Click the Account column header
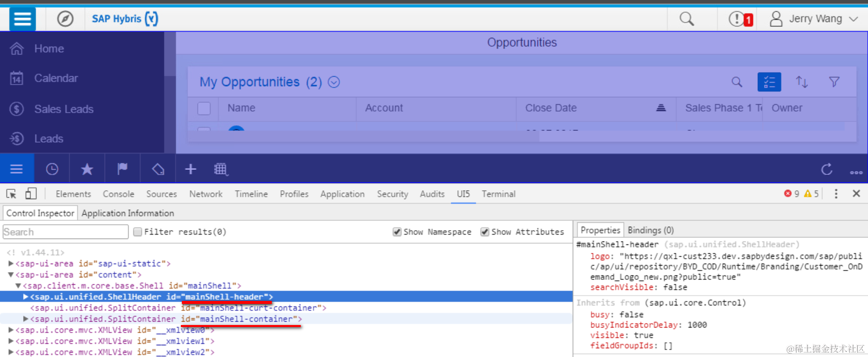 coord(384,108)
